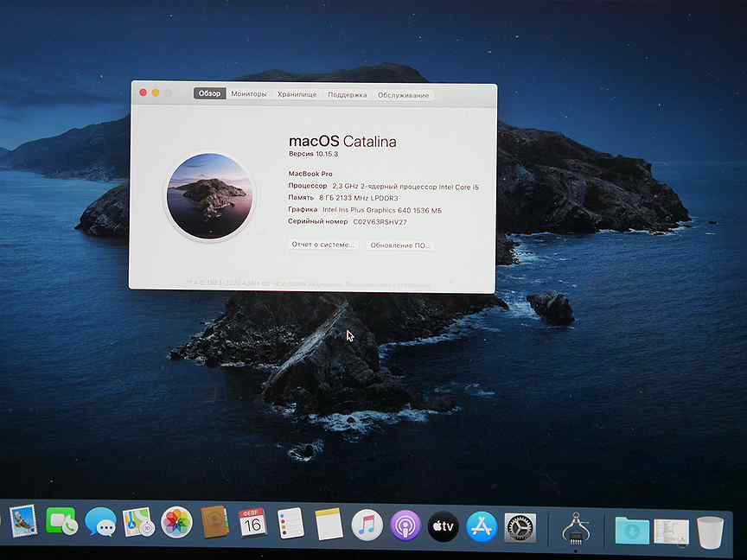Click the System Information caliper icon
This screenshot has height=560, width=747.
pyautogui.click(x=576, y=528)
